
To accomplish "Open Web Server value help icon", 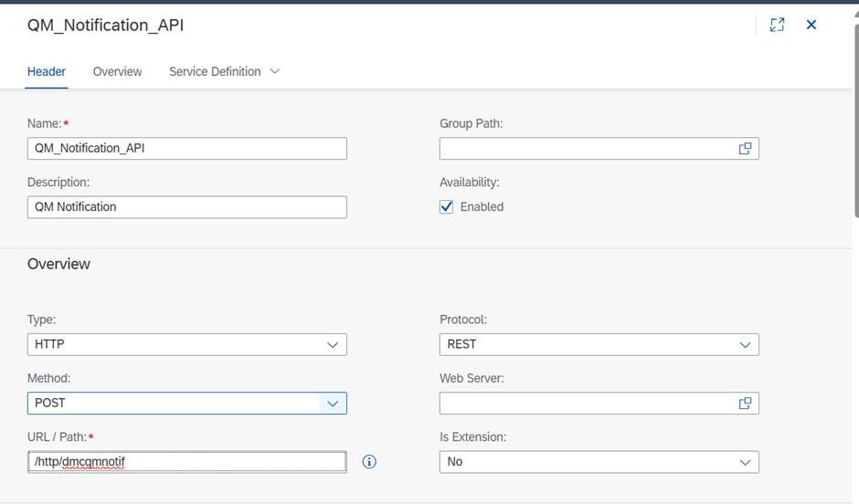I will 745,404.
